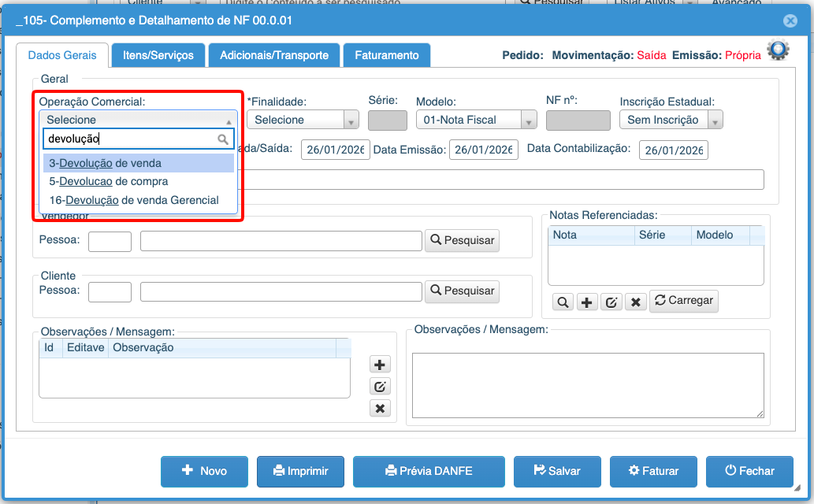The image size is (814, 504).
Task: Click the gear settings icon near Emissão
Action: [778, 51]
